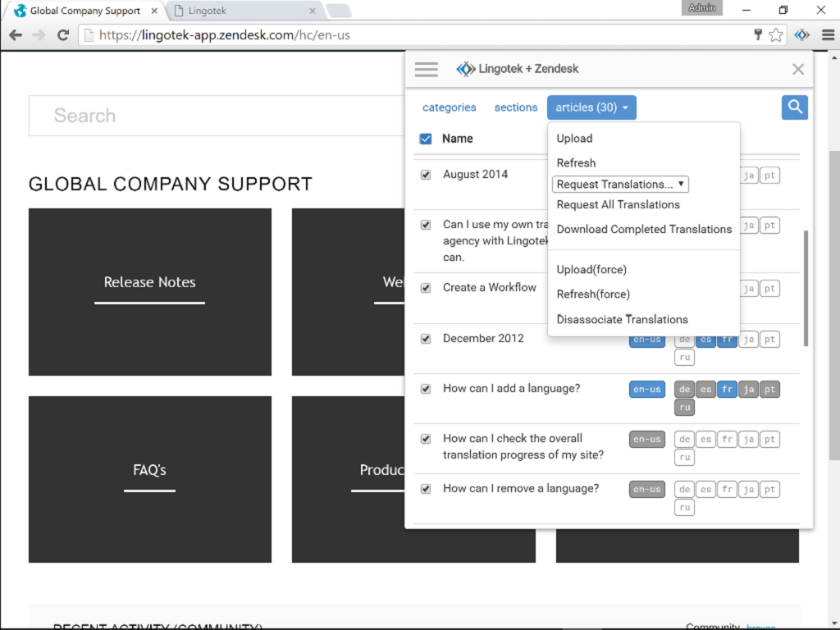Choose Disassociate Translations from menu
This screenshot has height=630, width=840.
click(622, 320)
